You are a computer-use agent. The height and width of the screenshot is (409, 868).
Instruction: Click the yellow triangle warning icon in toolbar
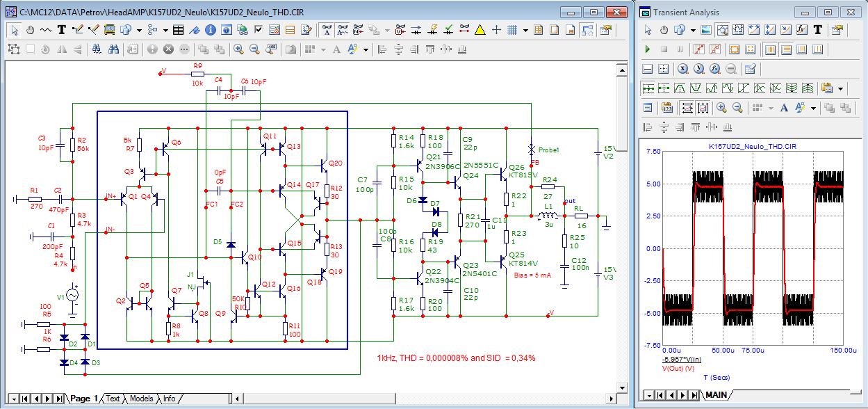pyautogui.click(x=480, y=30)
